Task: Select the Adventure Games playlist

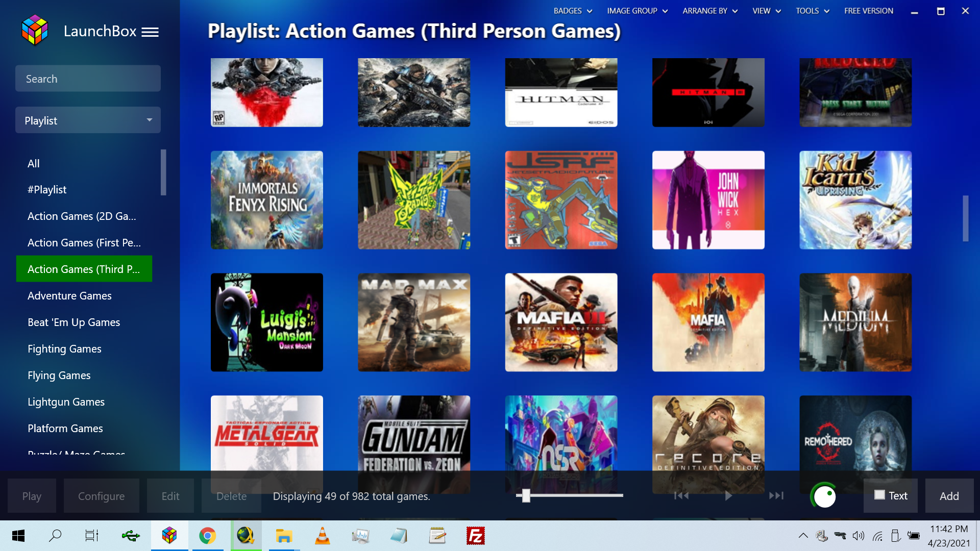Action: [84, 295]
